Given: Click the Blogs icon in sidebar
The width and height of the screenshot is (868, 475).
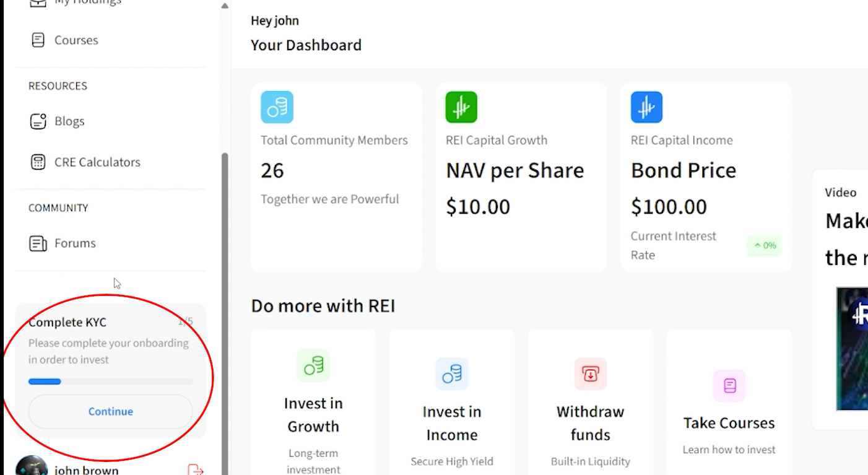Looking at the screenshot, I should tap(38, 121).
